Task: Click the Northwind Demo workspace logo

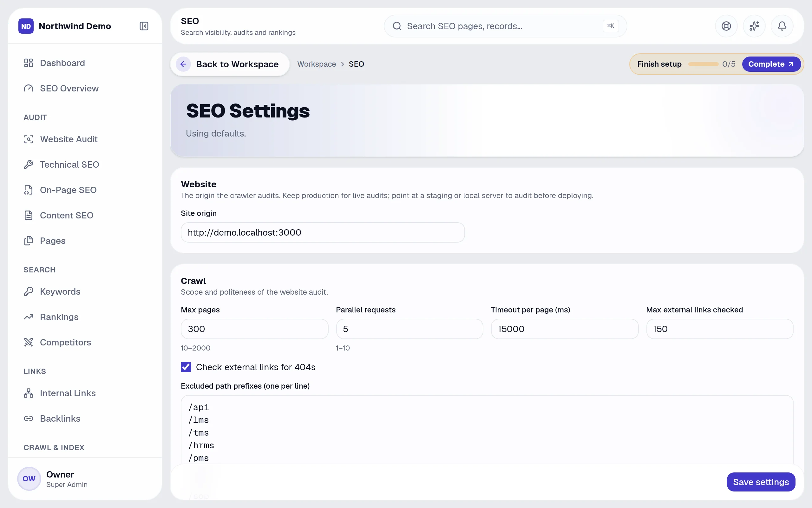Action: [x=26, y=26]
